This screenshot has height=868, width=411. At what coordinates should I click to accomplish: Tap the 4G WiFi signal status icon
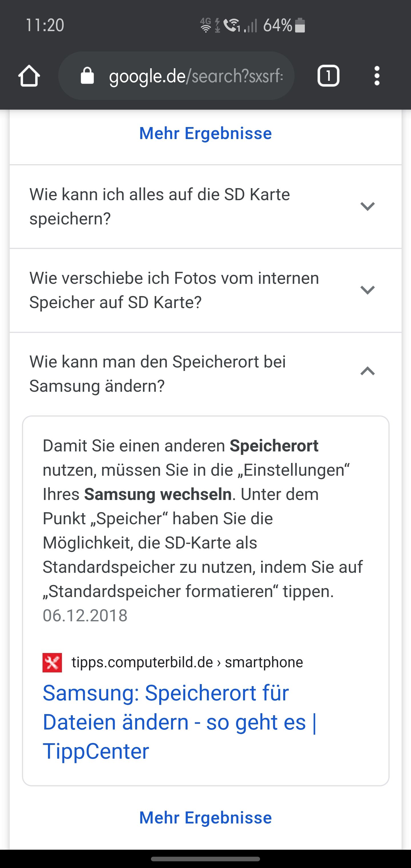pyautogui.click(x=205, y=26)
